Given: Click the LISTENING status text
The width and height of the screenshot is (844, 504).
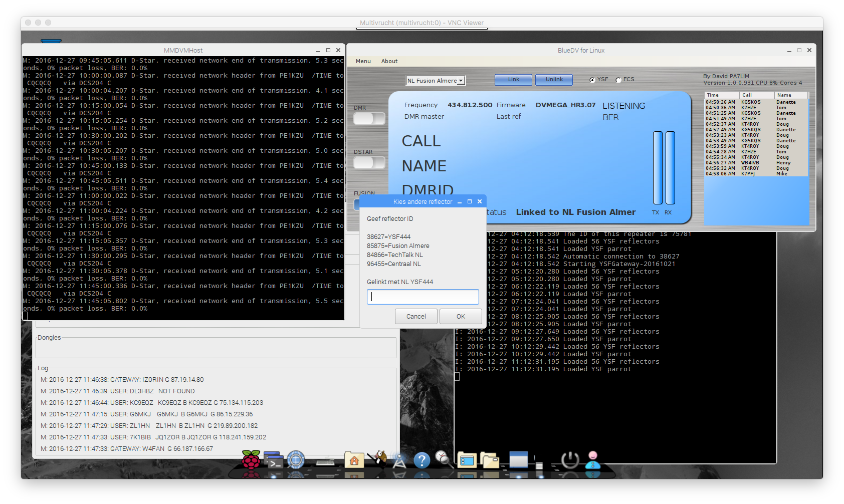Looking at the screenshot, I should (623, 106).
